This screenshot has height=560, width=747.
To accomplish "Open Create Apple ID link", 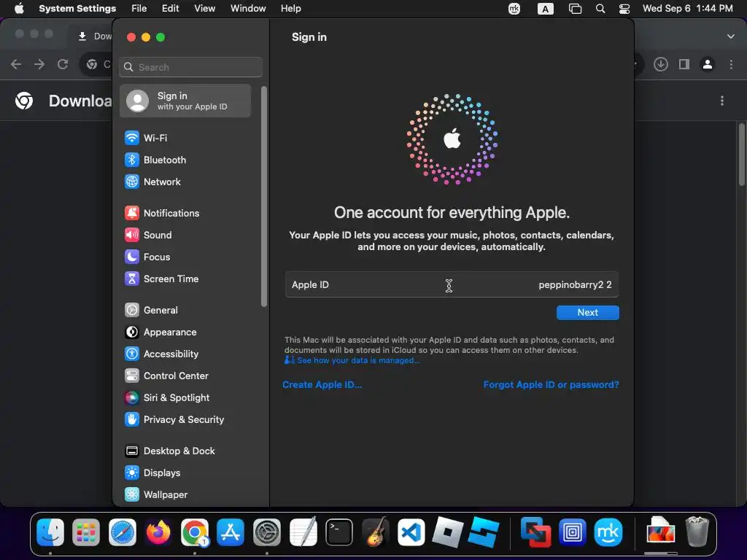I will [322, 385].
